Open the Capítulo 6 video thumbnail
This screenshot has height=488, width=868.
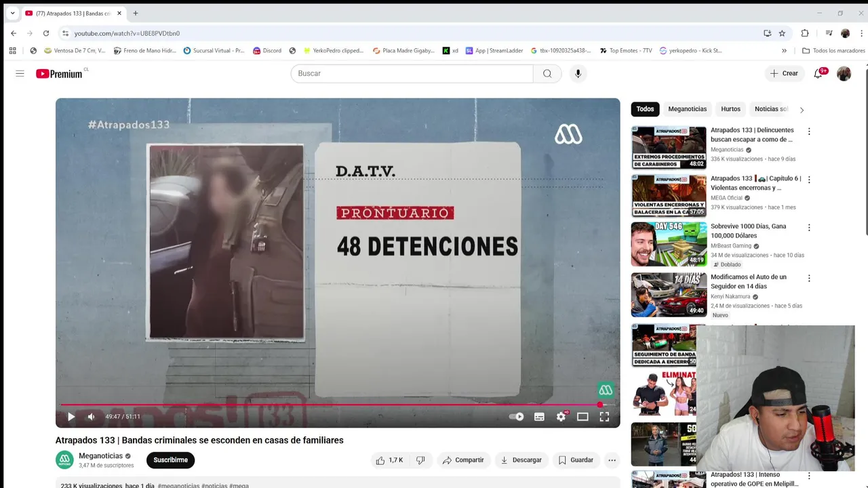point(669,195)
